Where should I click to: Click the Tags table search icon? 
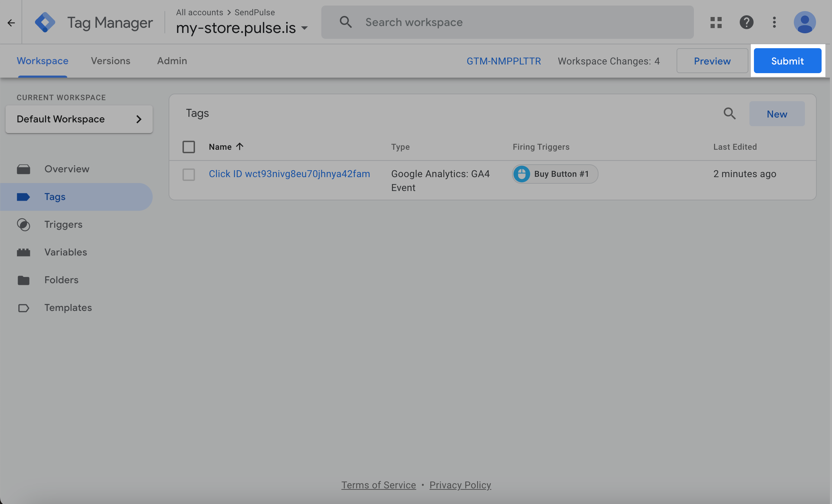pyautogui.click(x=729, y=113)
